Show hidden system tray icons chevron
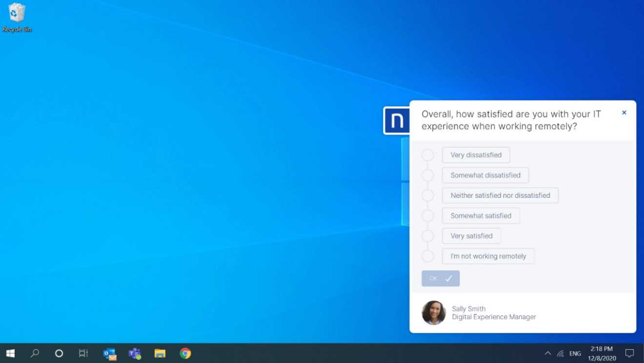The width and height of the screenshot is (644, 363). [x=547, y=353]
